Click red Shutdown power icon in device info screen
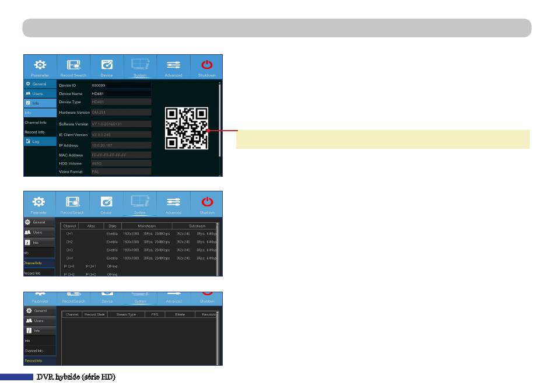Image resolution: width=554 pixels, height=392 pixels. coord(206,65)
